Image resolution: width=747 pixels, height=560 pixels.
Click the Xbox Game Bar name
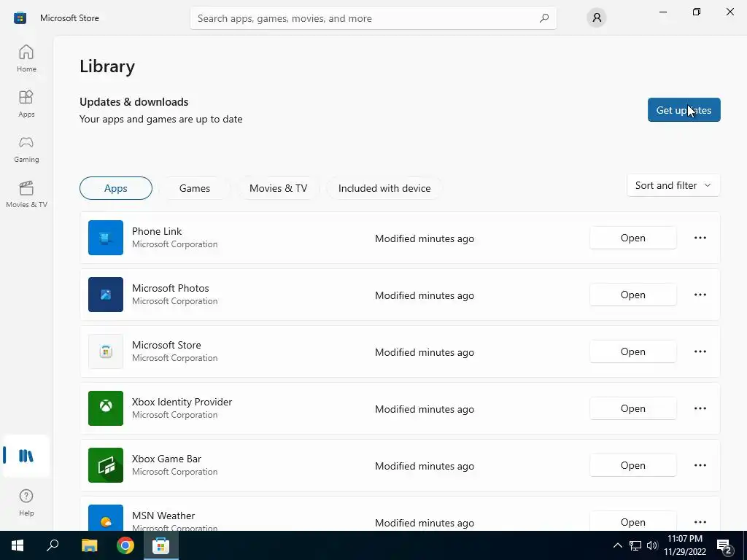[x=167, y=459]
